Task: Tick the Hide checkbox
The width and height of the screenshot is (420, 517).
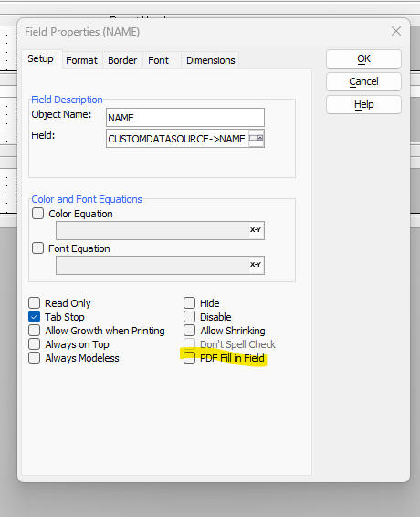Action: (190, 302)
